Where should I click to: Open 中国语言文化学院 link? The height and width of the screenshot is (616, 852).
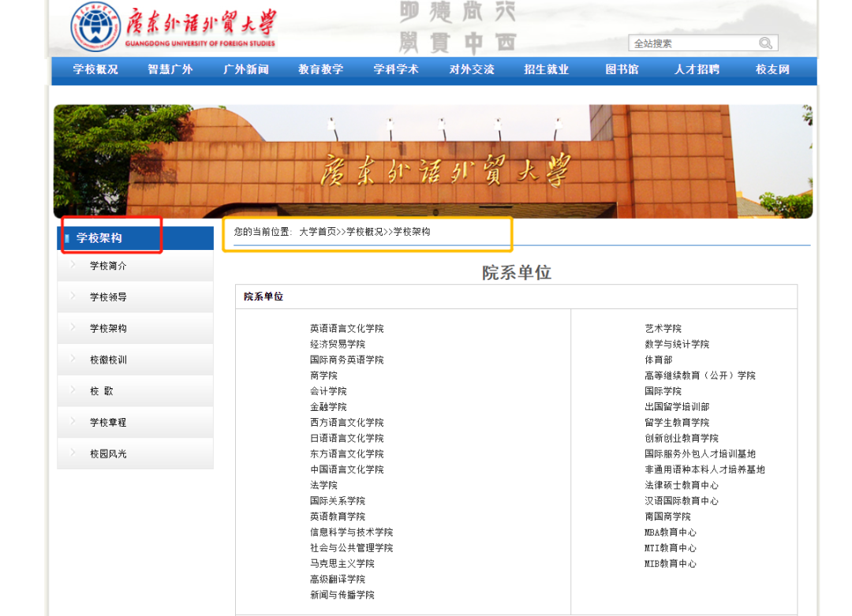(x=346, y=470)
